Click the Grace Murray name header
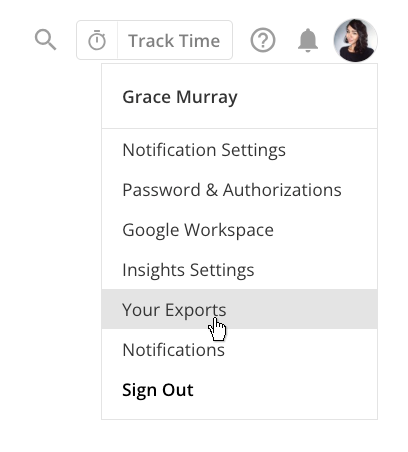The width and height of the screenshot is (408, 452). 180,97
